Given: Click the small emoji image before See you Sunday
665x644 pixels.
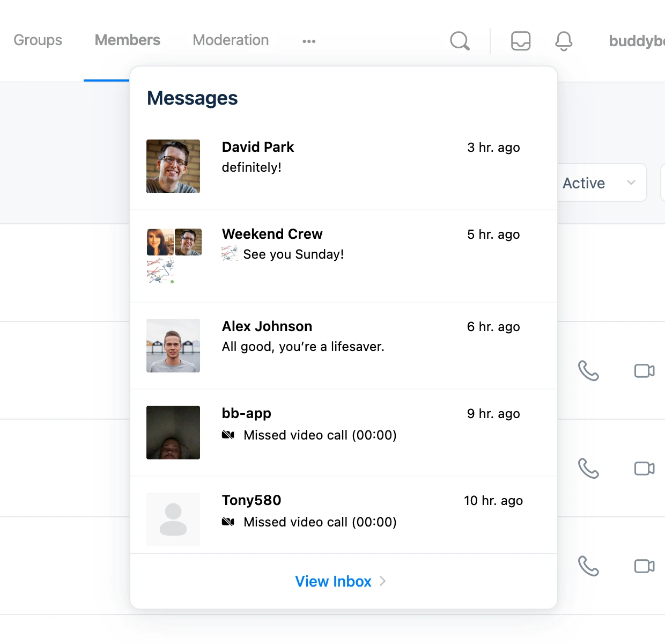Looking at the screenshot, I should tap(230, 253).
